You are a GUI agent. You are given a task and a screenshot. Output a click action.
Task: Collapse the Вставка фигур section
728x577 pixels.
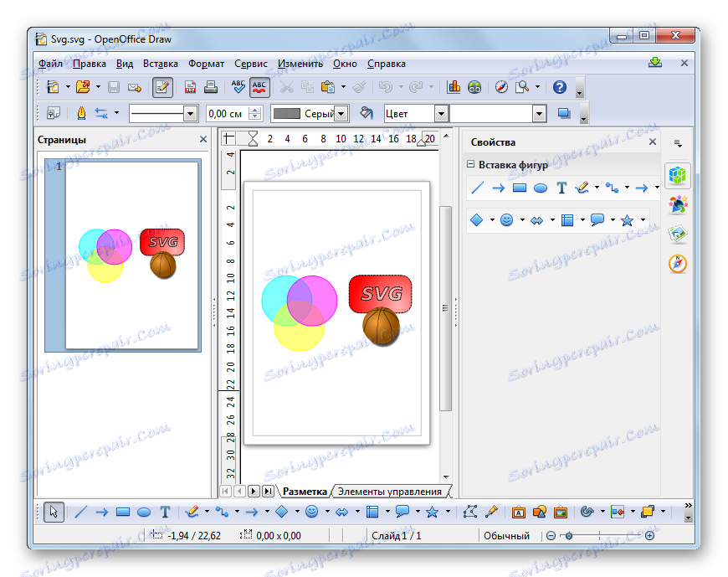(x=470, y=164)
